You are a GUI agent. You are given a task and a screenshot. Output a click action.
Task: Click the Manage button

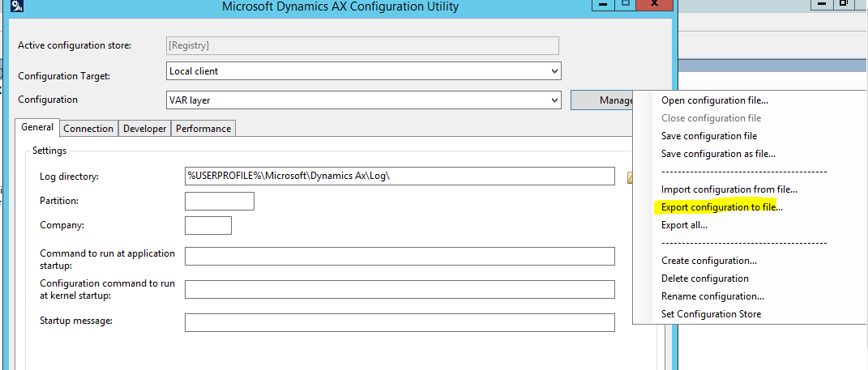602,100
